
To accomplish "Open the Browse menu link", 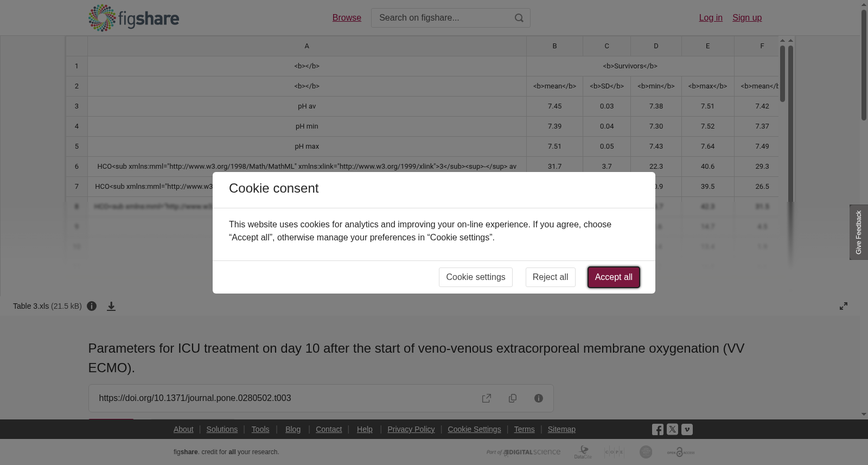I will pos(347,18).
